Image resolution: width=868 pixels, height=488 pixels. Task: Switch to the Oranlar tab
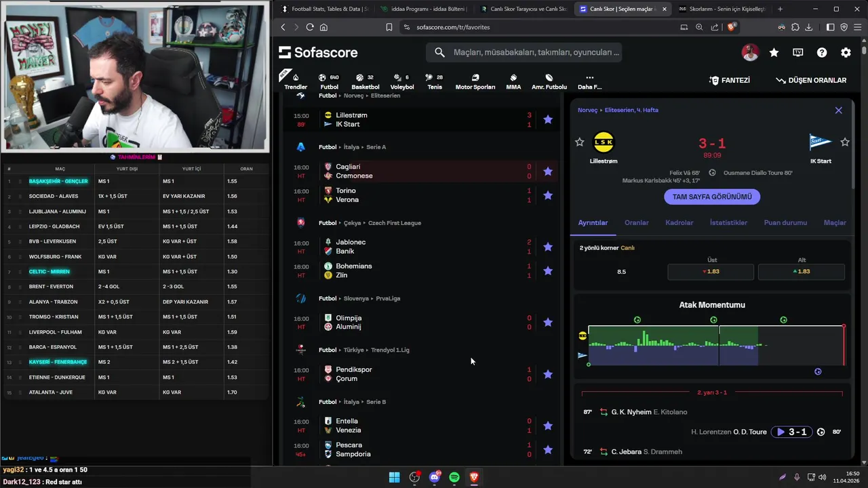pos(636,222)
